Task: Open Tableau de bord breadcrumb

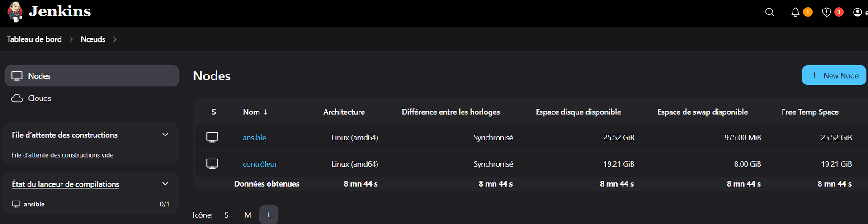Action: click(34, 39)
